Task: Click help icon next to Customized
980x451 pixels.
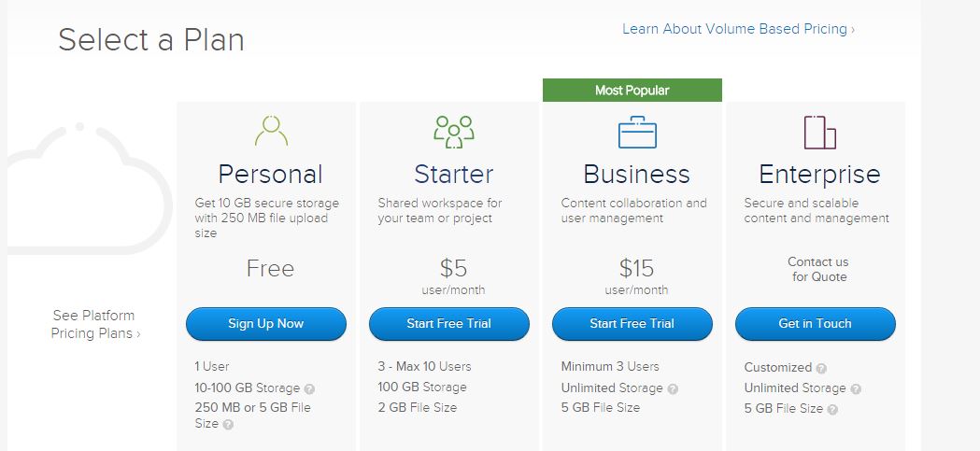Action: (x=821, y=369)
